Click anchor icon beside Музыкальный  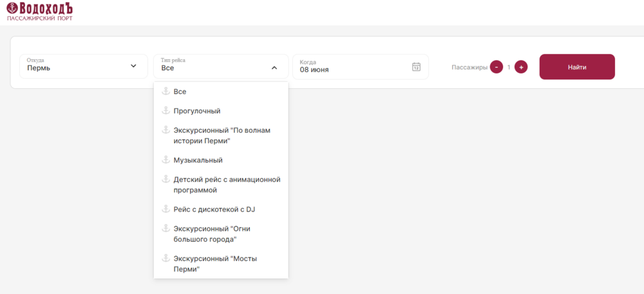click(166, 159)
